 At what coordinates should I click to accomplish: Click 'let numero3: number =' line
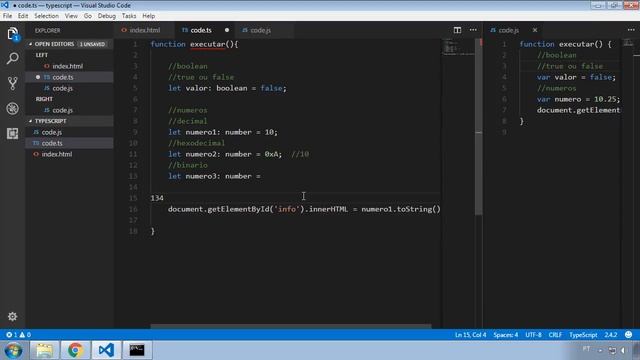pos(214,176)
